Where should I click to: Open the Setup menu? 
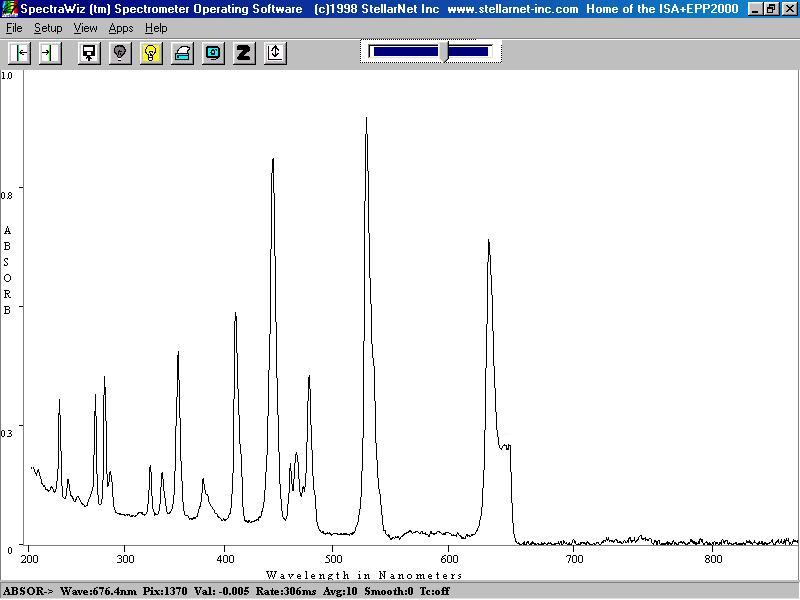(48, 28)
